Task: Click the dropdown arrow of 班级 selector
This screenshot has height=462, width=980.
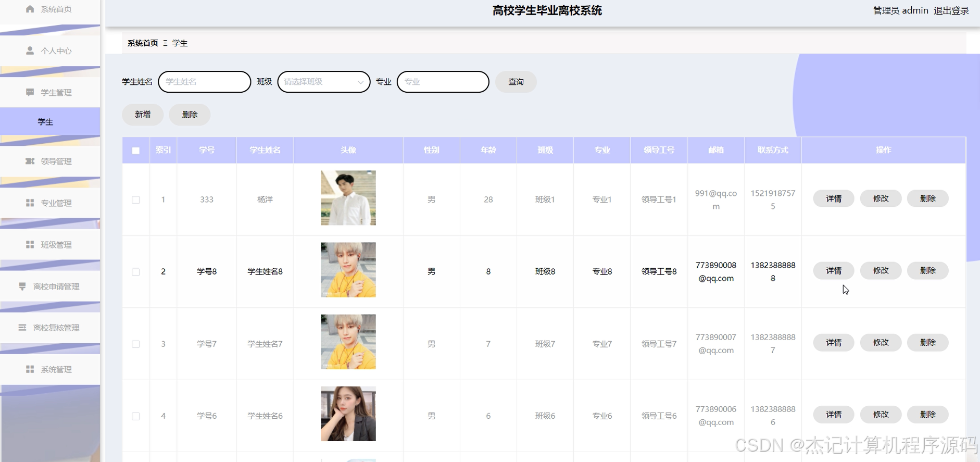Action: pos(360,82)
